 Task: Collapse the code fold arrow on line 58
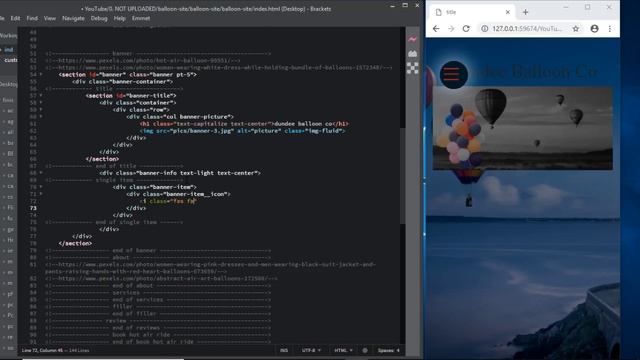pos(41,102)
